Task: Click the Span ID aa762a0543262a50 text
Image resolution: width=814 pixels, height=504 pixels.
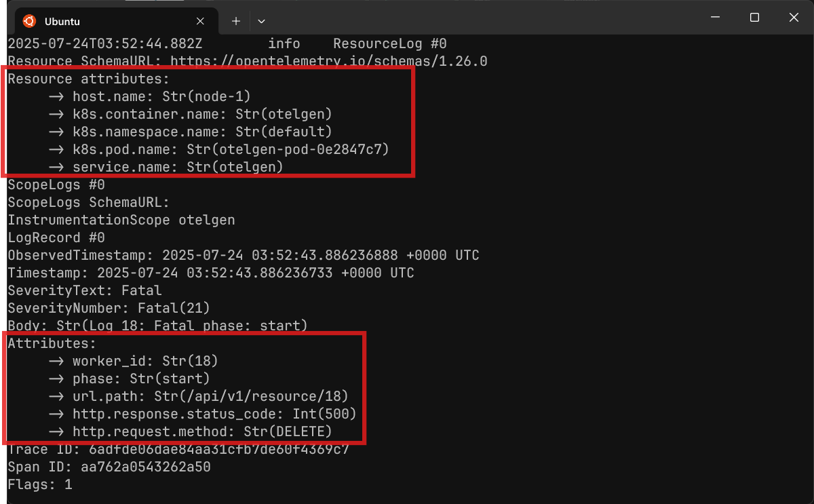Action: pyautogui.click(x=109, y=467)
